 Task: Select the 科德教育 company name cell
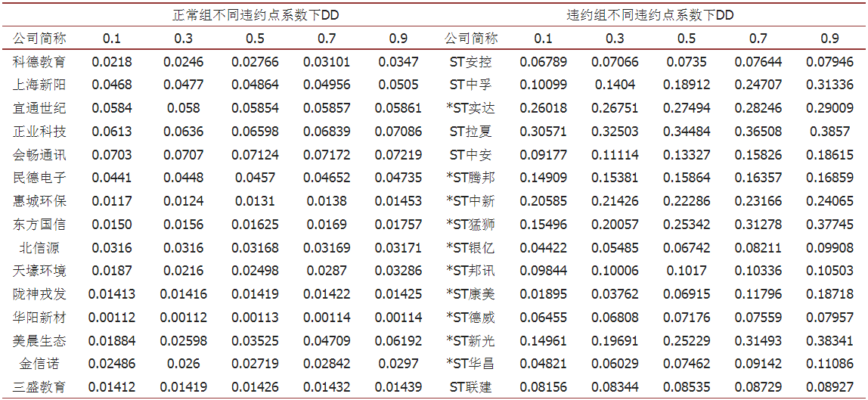(x=39, y=62)
